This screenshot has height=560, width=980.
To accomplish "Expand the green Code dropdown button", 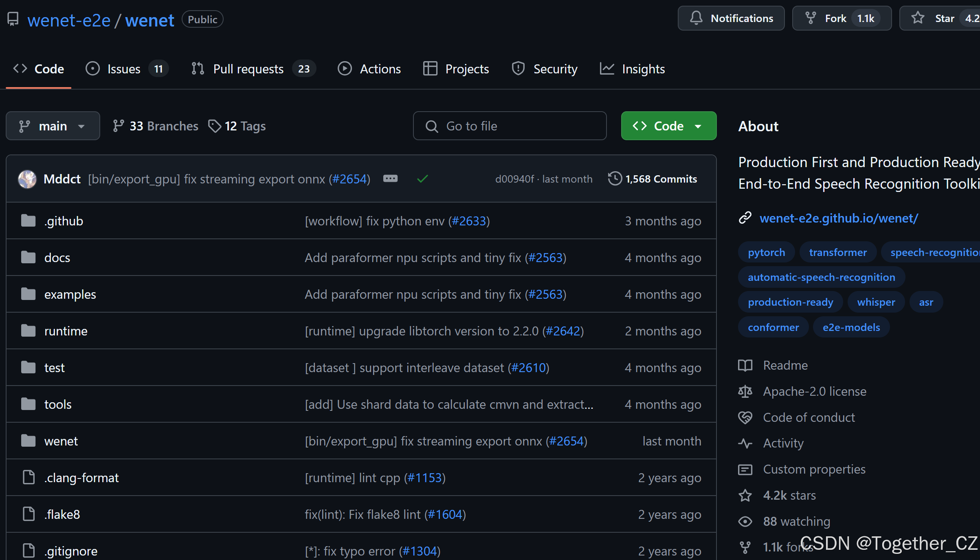I will (x=668, y=126).
